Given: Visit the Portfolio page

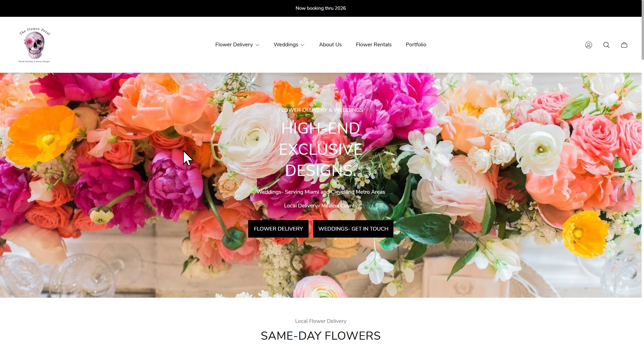Looking at the screenshot, I should tap(416, 45).
